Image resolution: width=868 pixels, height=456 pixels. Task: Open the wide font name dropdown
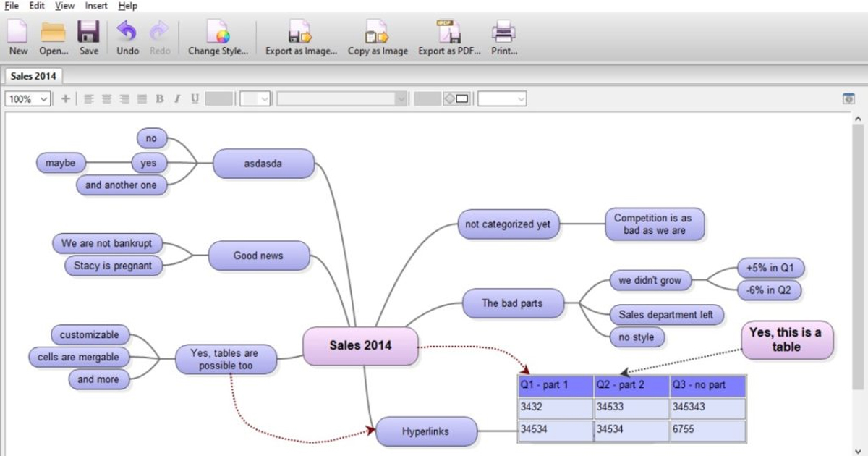(342, 99)
